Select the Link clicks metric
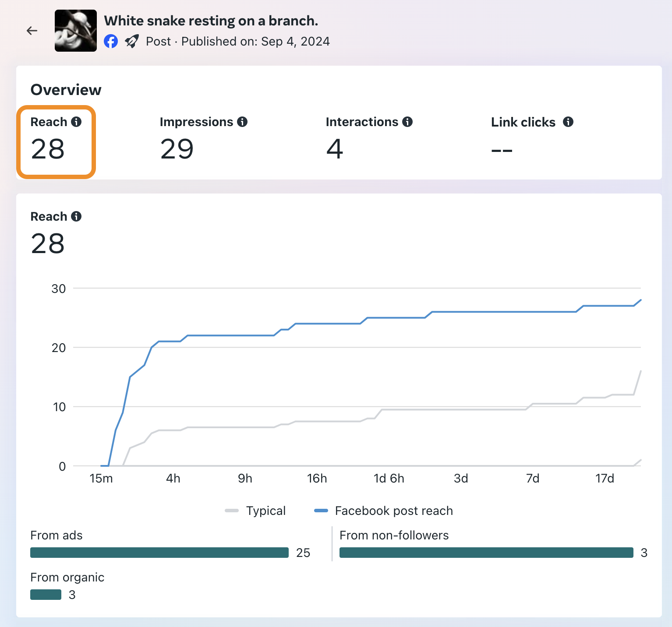Viewport: 672px width, 627px height. 532,139
